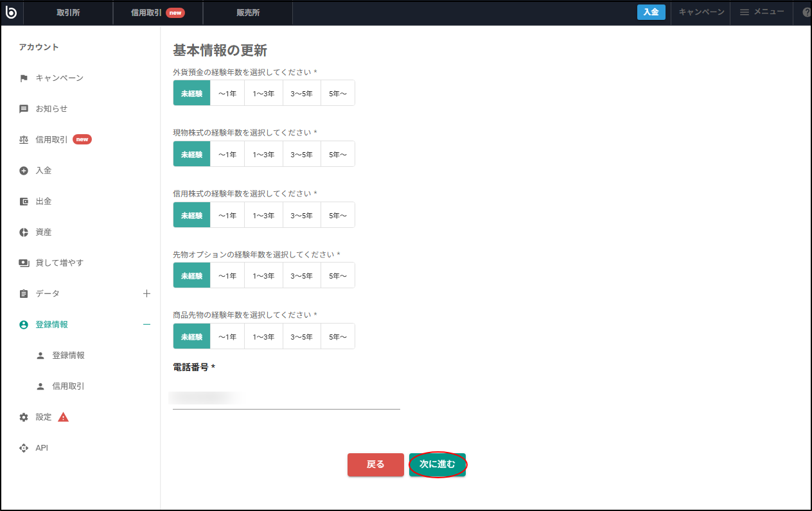812x511 pixels.
Task: Select 〜1年 for 先物オプション experience
Action: [227, 275]
